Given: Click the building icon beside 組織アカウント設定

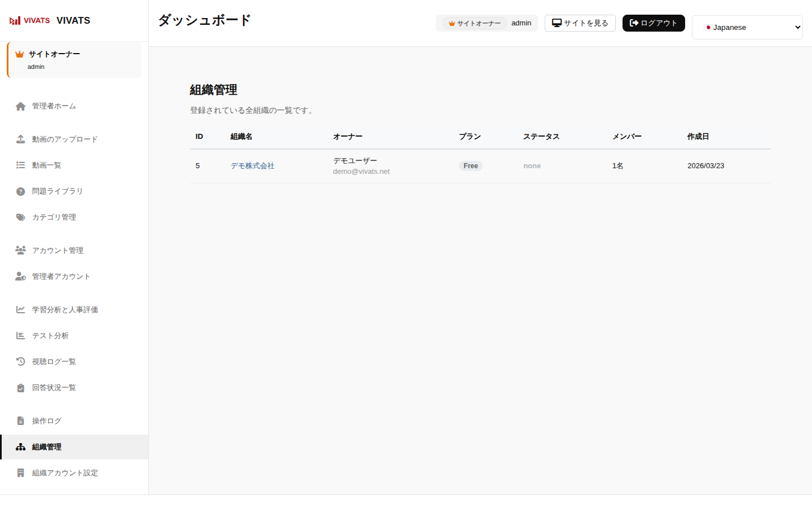Looking at the screenshot, I should (x=21, y=473).
